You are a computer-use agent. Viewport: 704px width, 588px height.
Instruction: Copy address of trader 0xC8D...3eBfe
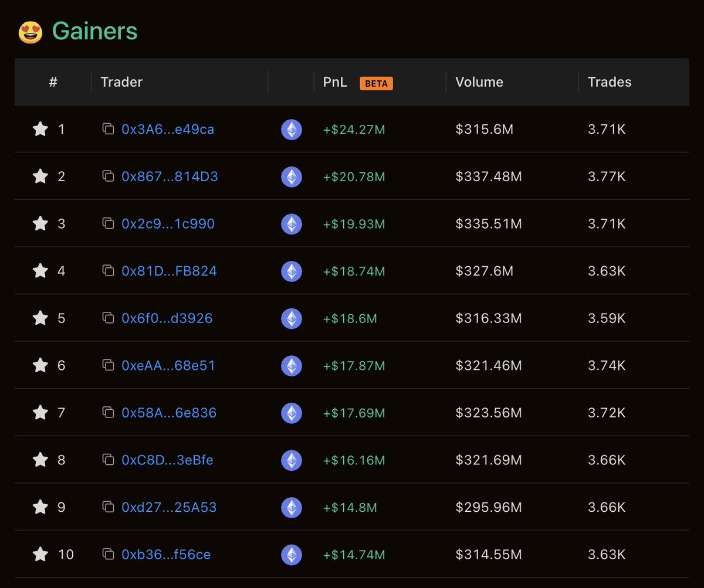[x=109, y=460]
